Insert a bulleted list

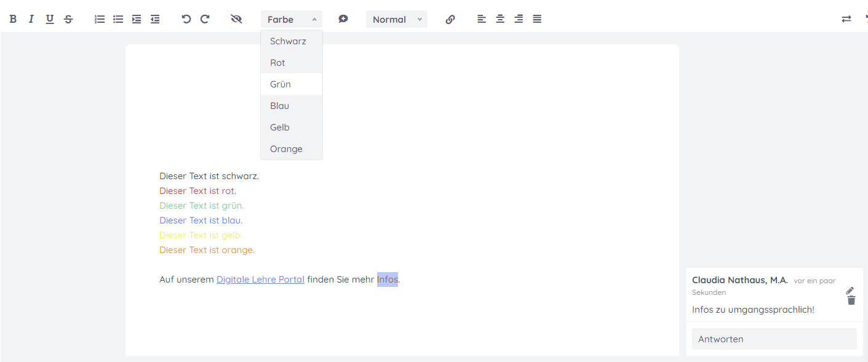118,19
